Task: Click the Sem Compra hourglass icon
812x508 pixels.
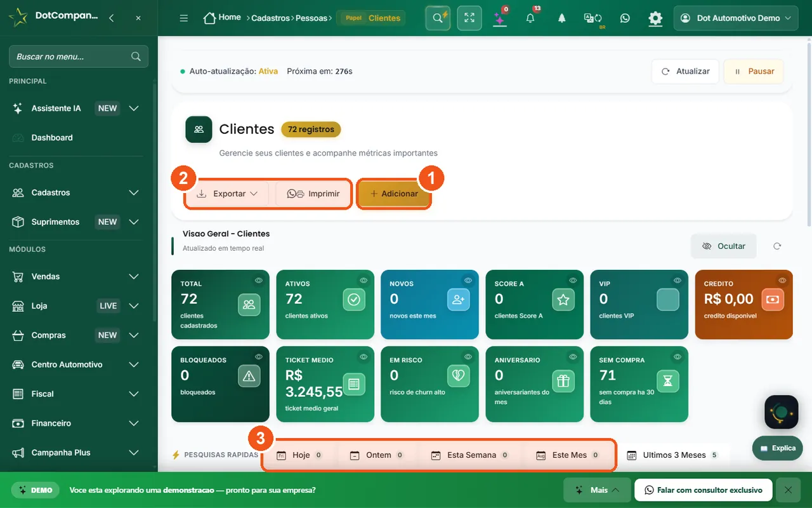Action: [x=668, y=381]
